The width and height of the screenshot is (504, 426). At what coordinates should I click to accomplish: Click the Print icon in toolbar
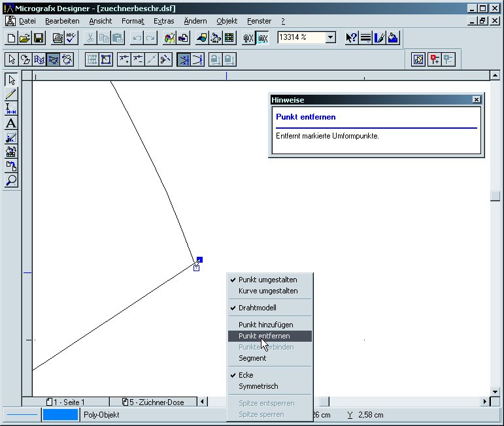coord(58,38)
